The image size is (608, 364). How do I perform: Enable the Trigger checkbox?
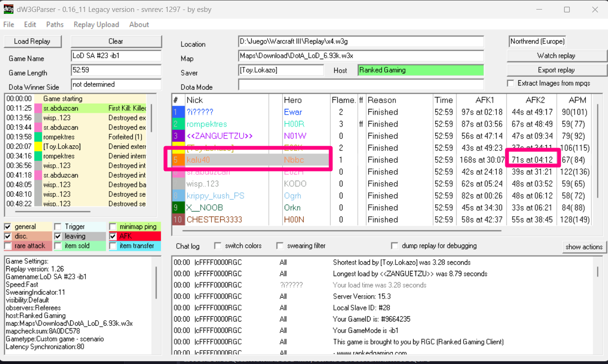pyautogui.click(x=58, y=226)
